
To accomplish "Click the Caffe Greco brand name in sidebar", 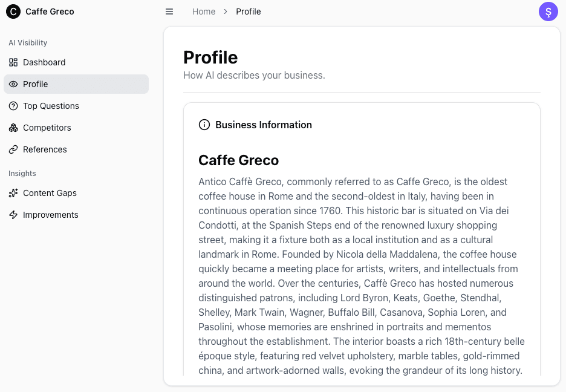I will (x=50, y=11).
